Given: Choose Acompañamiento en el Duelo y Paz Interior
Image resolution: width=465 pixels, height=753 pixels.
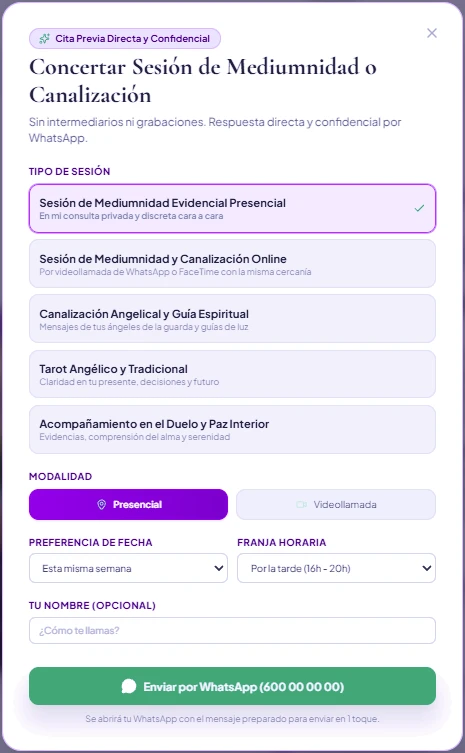Looking at the screenshot, I should pyautogui.click(x=232, y=429).
